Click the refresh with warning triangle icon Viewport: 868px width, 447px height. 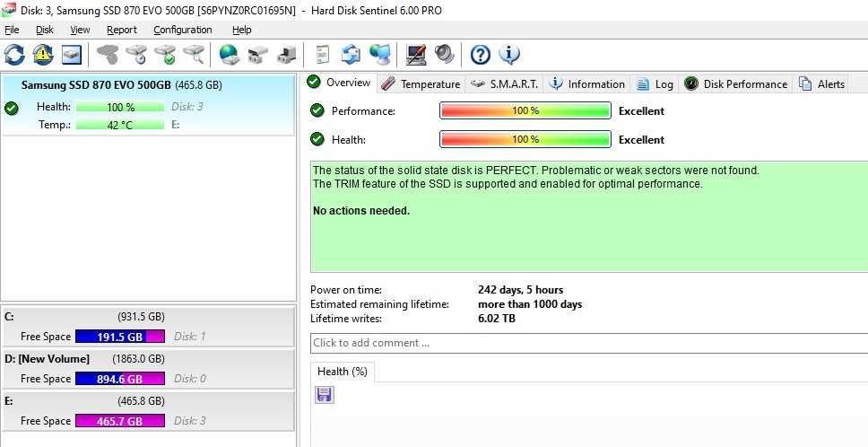click(43, 54)
